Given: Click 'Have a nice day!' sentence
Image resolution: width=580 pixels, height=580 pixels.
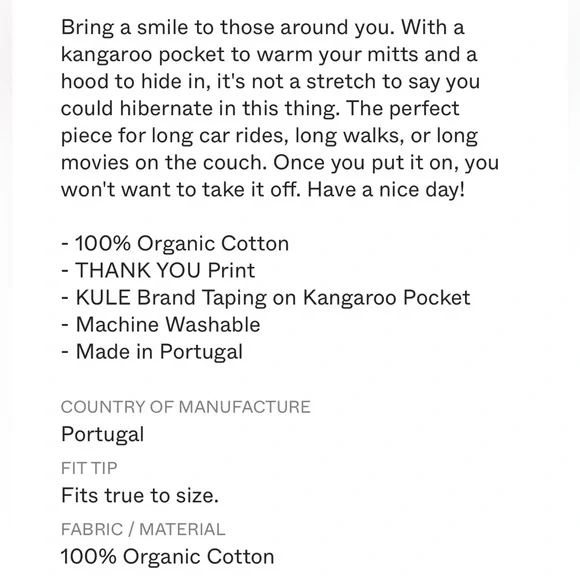Looking at the screenshot, I should tap(386, 190).
